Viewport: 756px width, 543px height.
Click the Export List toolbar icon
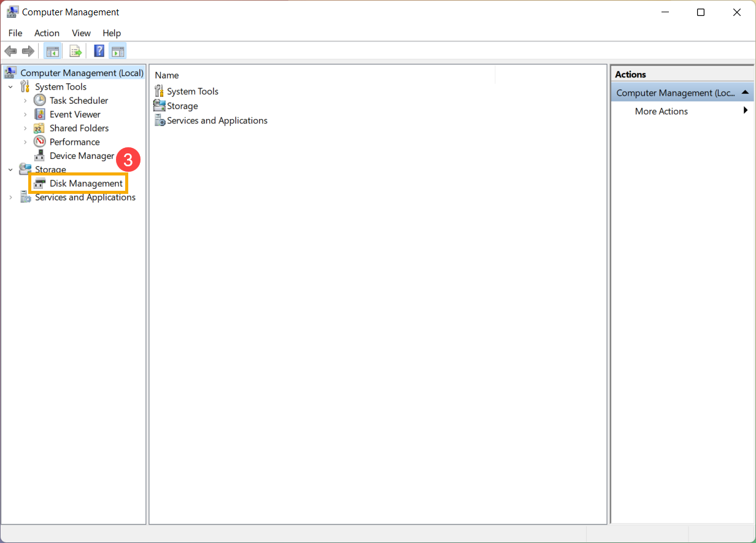75,51
